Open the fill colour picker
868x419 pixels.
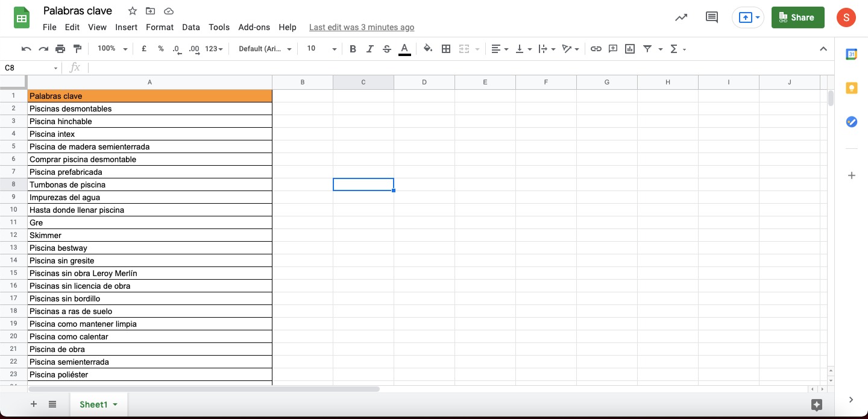click(x=427, y=49)
